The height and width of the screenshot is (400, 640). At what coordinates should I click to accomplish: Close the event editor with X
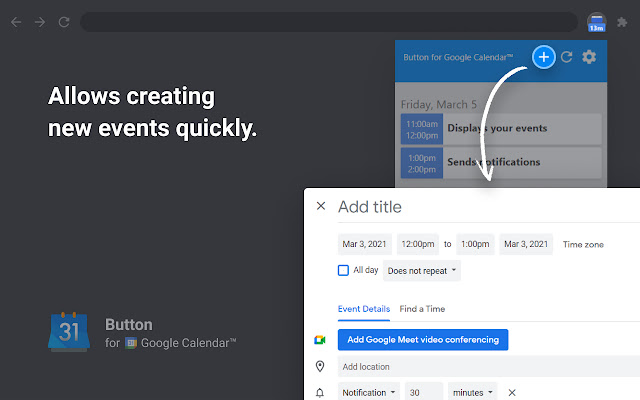click(321, 206)
